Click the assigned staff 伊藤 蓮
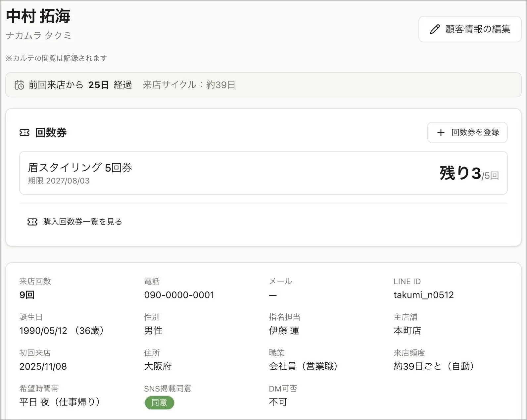This screenshot has width=527, height=420. [284, 331]
